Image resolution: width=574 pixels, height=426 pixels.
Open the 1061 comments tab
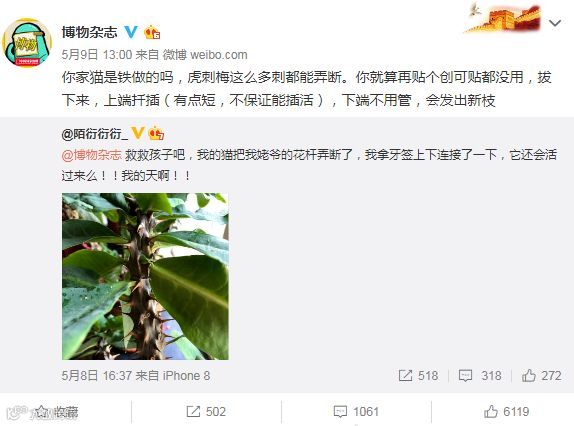[x=356, y=412]
